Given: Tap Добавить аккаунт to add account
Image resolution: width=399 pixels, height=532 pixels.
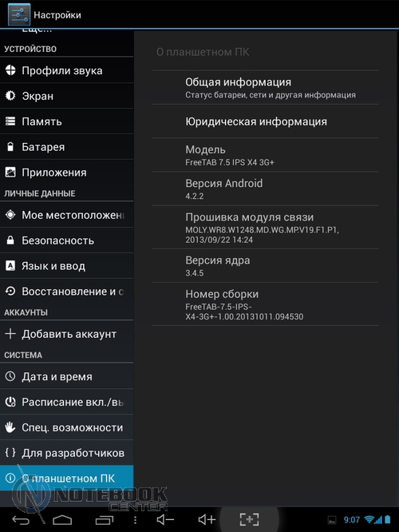Looking at the screenshot, I should click(x=67, y=334).
